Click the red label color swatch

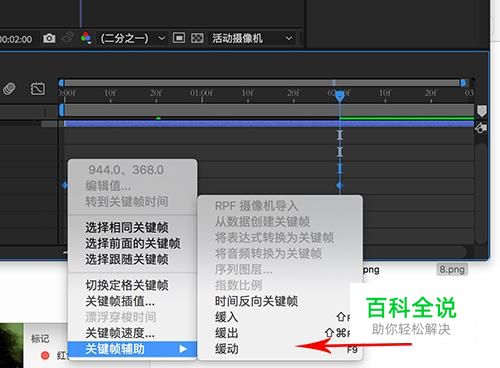coord(45,355)
